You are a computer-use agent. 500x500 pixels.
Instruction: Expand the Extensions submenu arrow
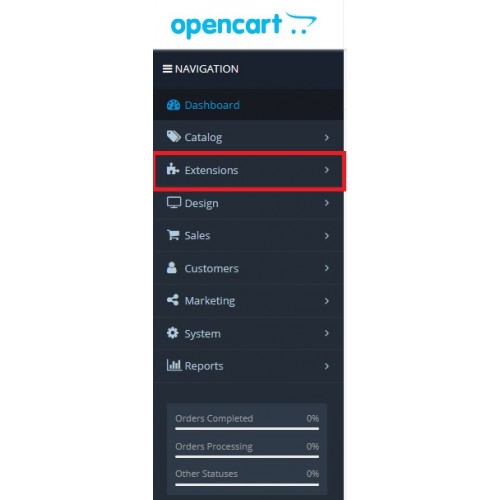[x=327, y=170]
